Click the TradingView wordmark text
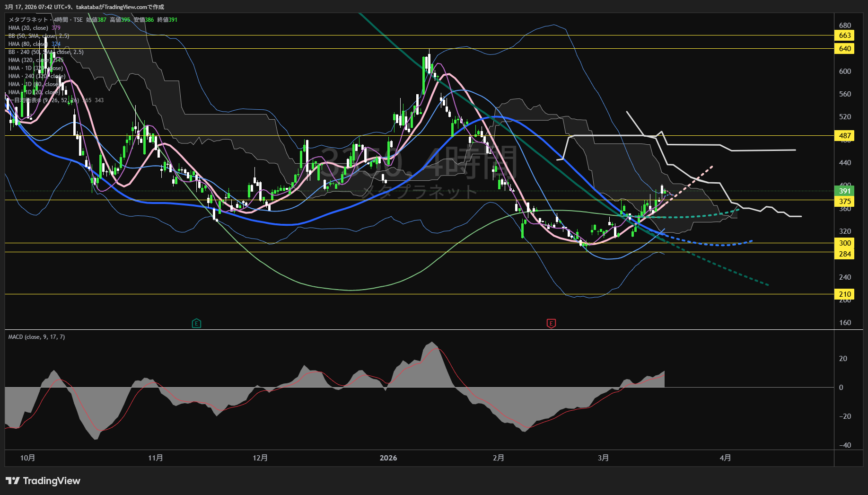Screen dimensions: 868x495 coord(52,481)
